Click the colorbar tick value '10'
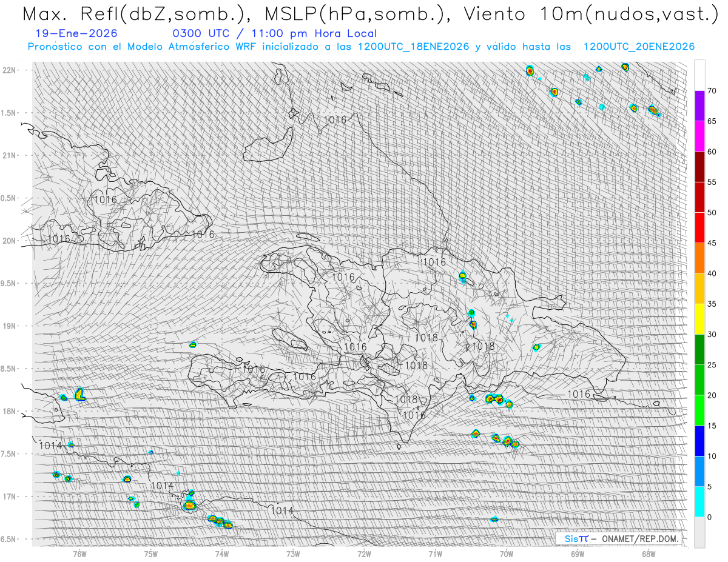Viewport: 728px width, 562px height. pyautogui.click(x=712, y=456)
